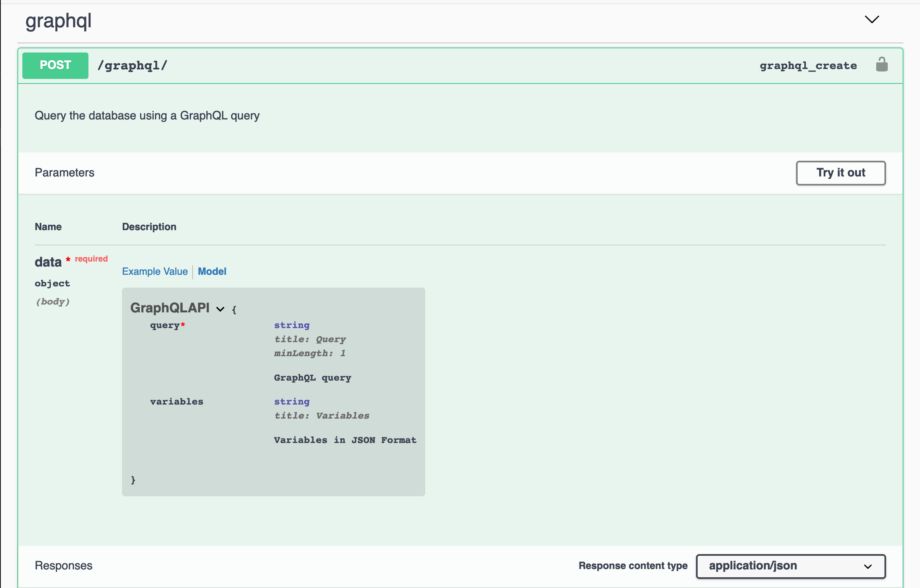Click the POST method badge
The height and width of the screenshot is (588, 920).
coord(55,65)
